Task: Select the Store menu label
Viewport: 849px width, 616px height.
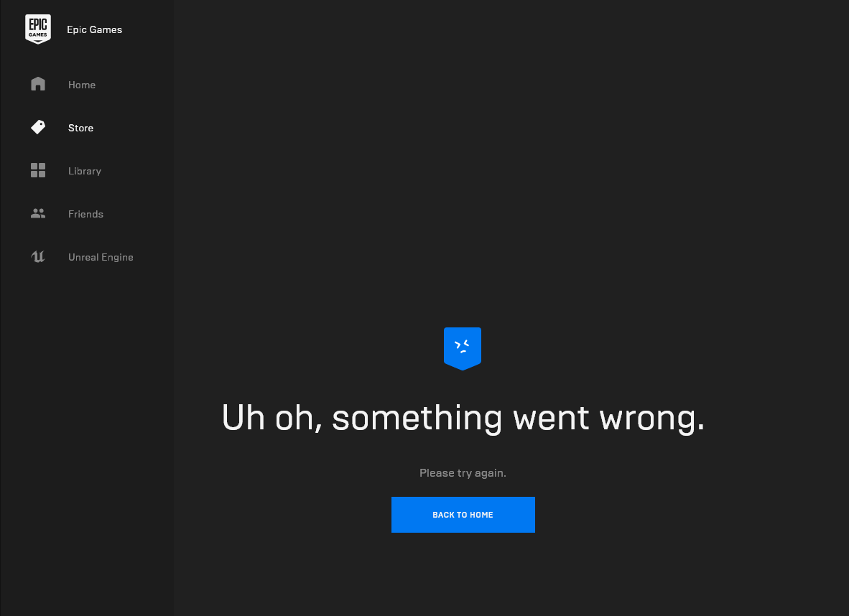Action: tap(80, 129)
